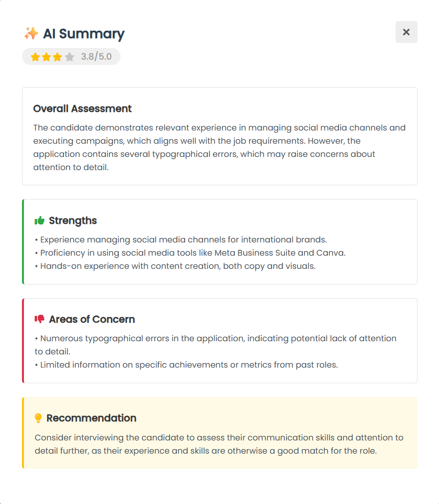Click the red thumbs-down concern icon
Screen dimensions: 439x504
(x=40, y=319)
